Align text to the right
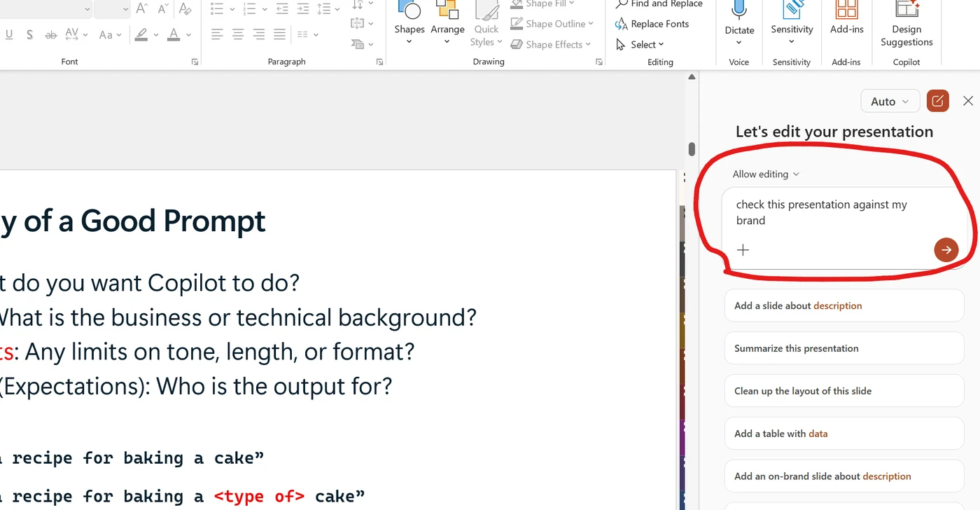980x510 pixels. (x=259, y=34)
